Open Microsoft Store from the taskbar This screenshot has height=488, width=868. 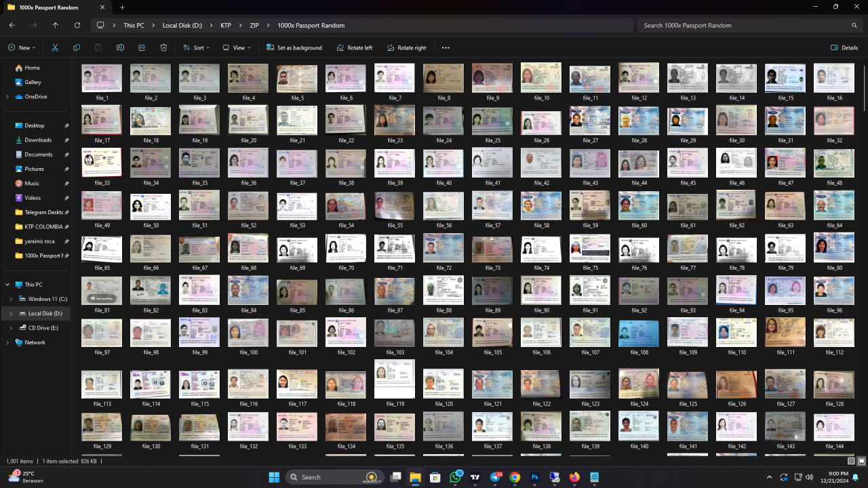pyautogui.click(x=435, y=477)
